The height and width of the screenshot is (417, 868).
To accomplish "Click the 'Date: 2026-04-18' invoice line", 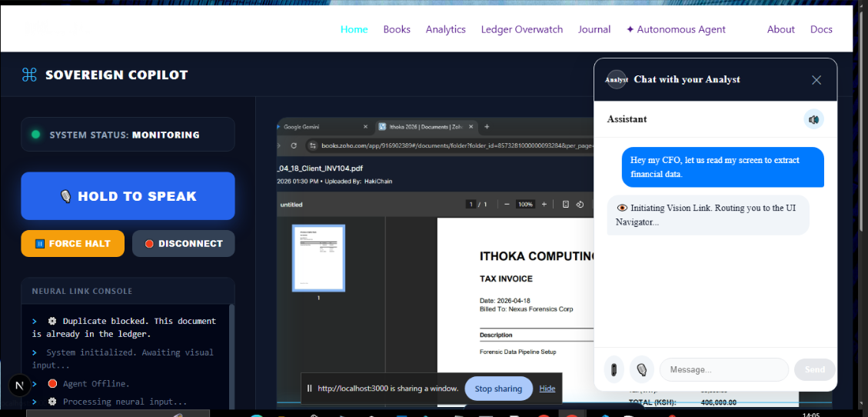I will pos(505,301).
